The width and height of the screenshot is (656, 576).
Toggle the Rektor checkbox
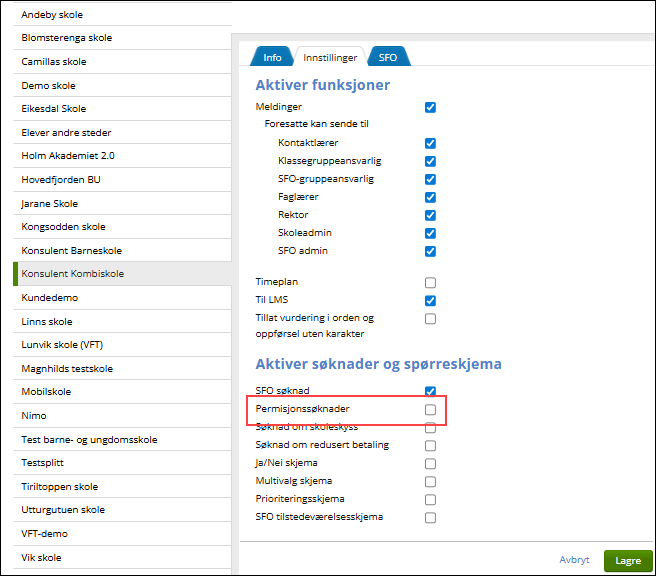point(430,215)
